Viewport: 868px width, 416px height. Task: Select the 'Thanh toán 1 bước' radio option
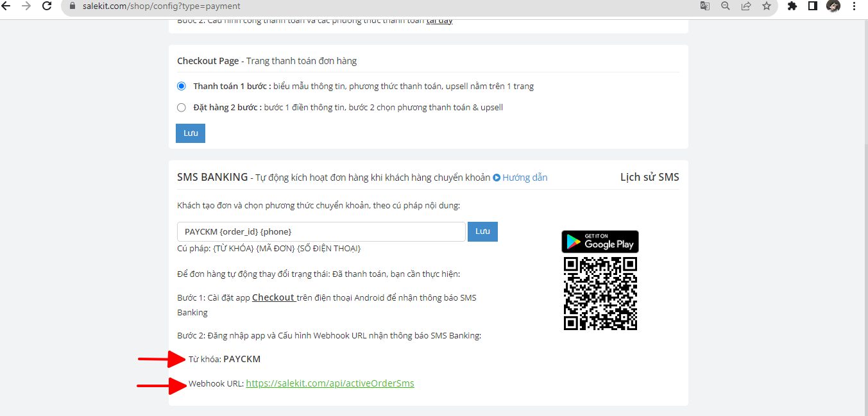pos(182,86)
